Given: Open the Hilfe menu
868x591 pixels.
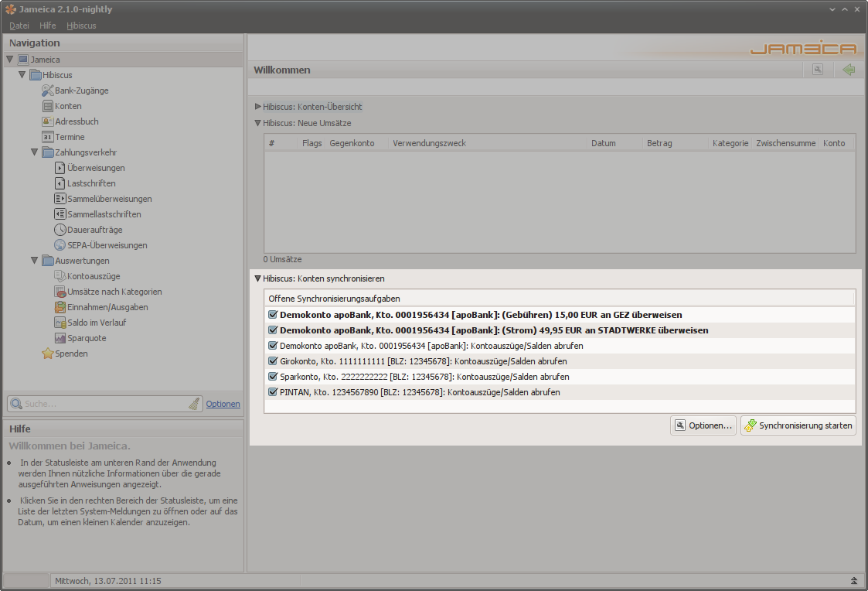Looking at the screenshot, I should coord(48,26).
